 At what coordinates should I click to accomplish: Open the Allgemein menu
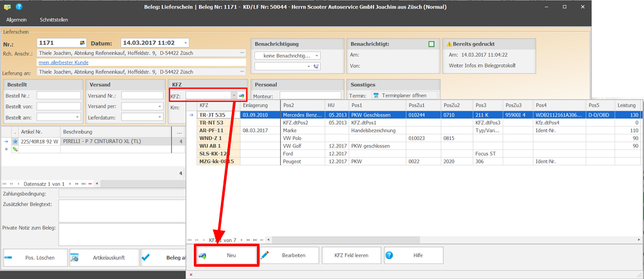17,20
